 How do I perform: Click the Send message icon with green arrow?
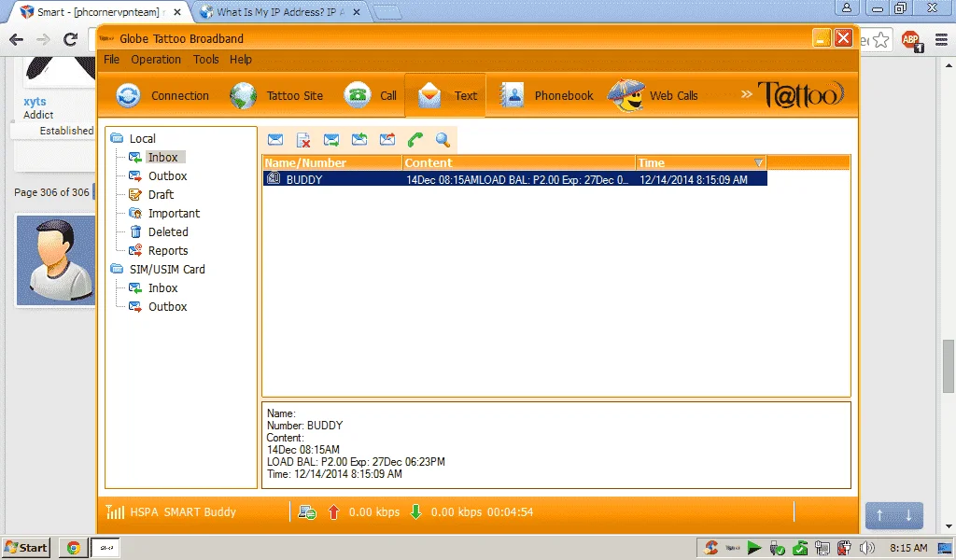click(x=331, y=140)
